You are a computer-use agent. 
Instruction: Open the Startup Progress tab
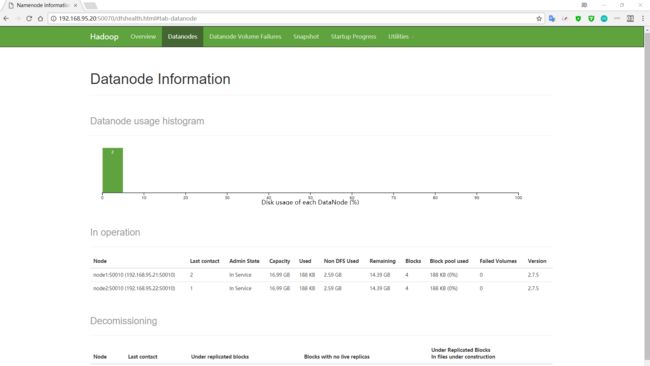353,36
